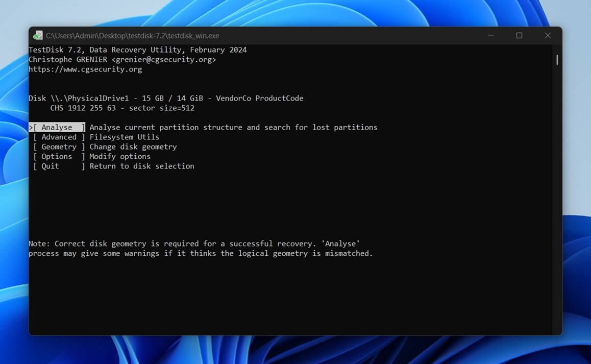Open the Options entry to modify options
The height and width of the screenshot is (364, 591).
click(x=56, y=156)
